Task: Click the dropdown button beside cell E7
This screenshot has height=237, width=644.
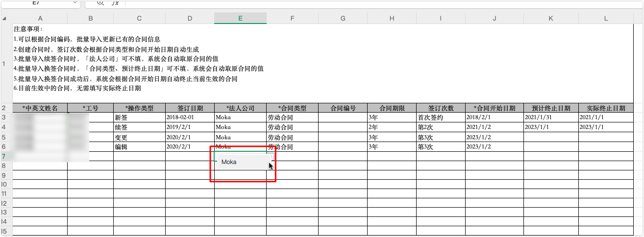Action: (x=270, y=157)
